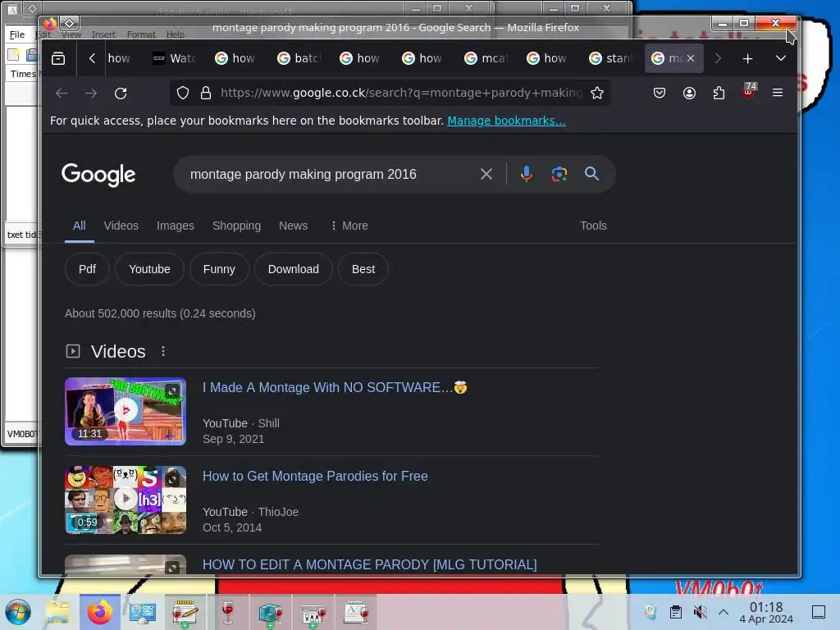
Task: Open File menu in background window
Action: [17, 34]
